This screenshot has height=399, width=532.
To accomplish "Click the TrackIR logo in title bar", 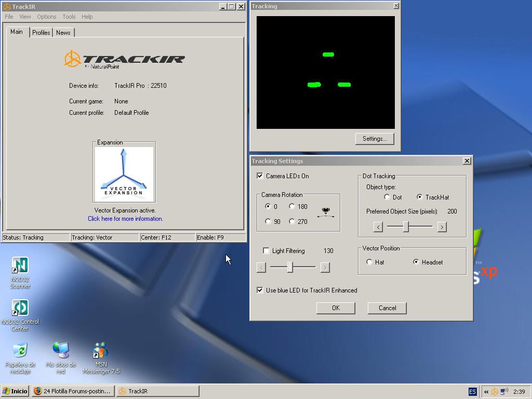I will click(7, 6).
